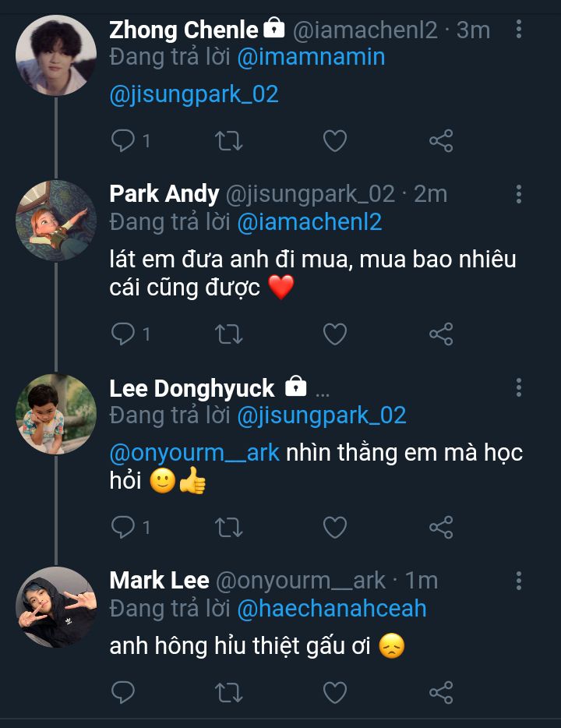Reply to Mark Lee's tweet
This screenshot has height=728, width=561.
point(124,691)
